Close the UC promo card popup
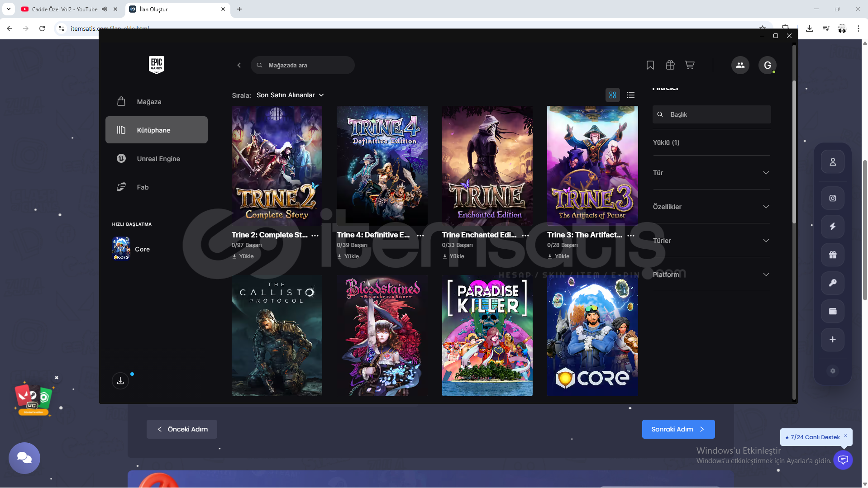868x488 pixels. pos(57,378)
